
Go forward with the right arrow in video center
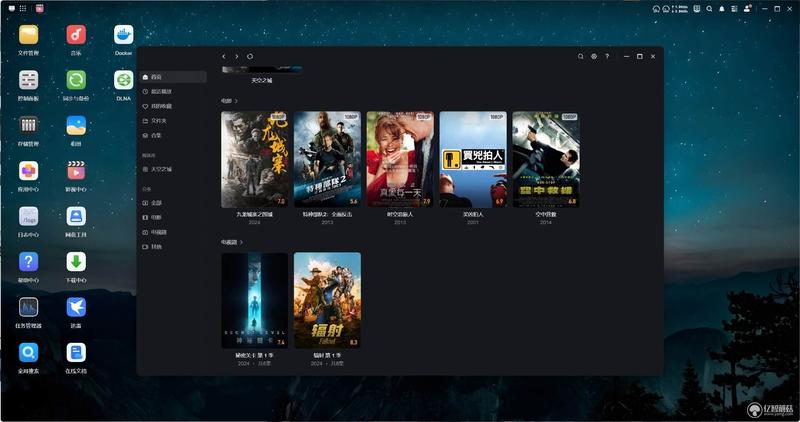[x=237, y=56]
